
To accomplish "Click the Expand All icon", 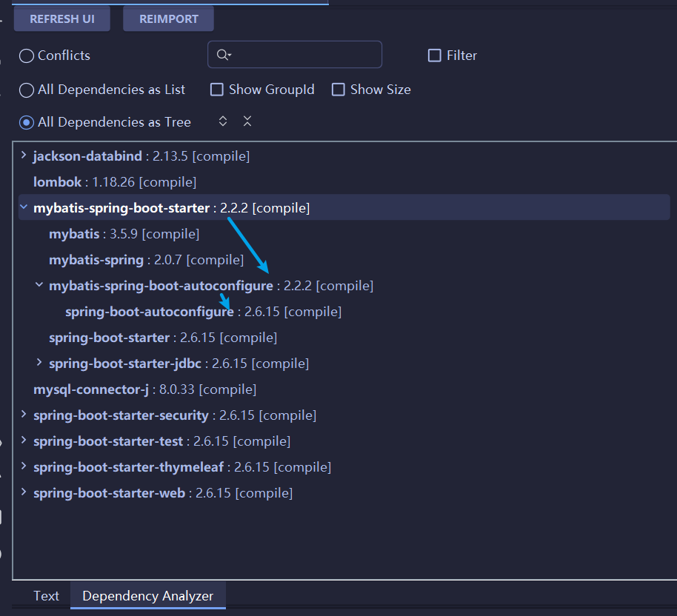I will tap(223, 121).
